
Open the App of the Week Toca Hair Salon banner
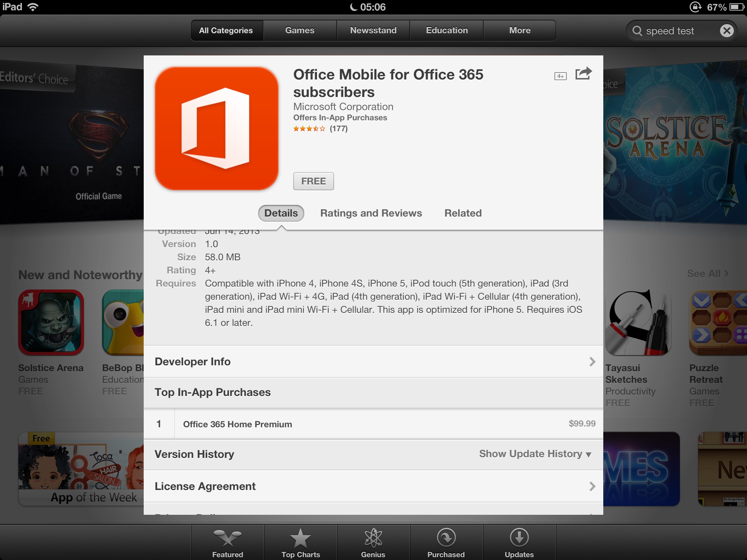pyautogui.click(x=81, y=469)
